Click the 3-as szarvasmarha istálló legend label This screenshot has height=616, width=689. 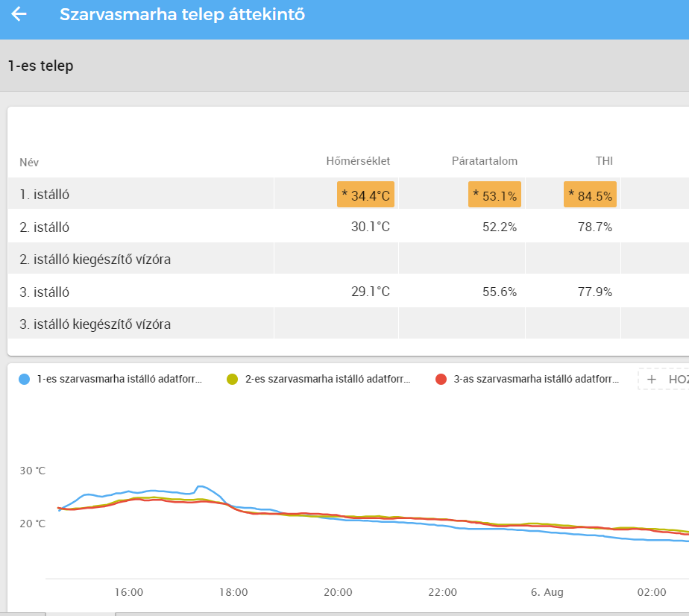coord(536,379)
